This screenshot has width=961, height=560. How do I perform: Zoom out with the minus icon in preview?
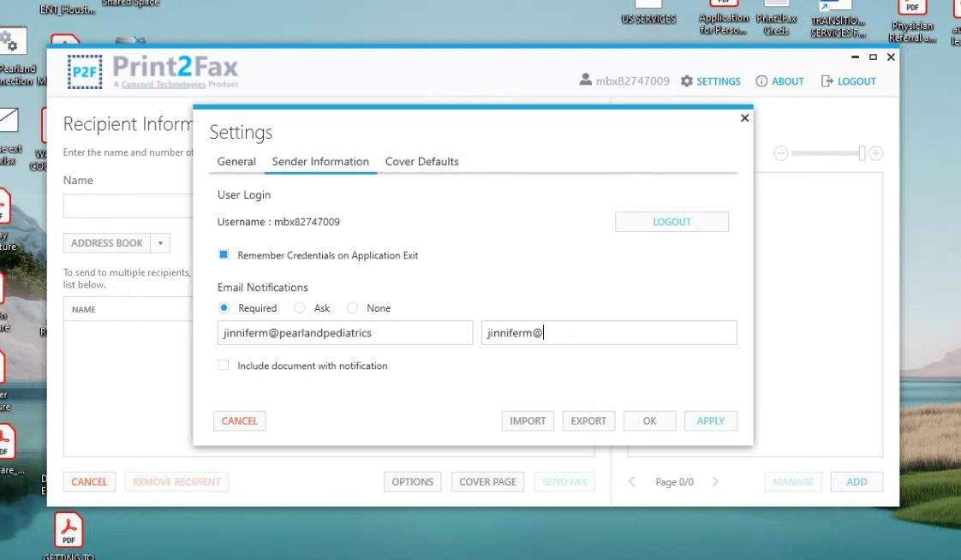[781, 153]
